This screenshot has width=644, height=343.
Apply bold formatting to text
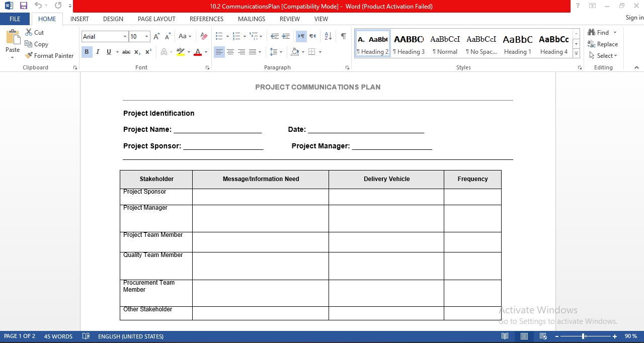86,51
